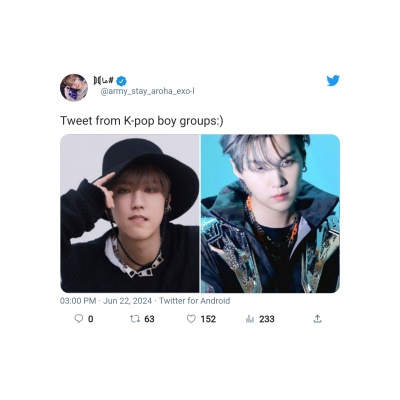Viewport: 400px width, 400px height.
Task: Open the view analytics bar chart icon
Action: coord(250,319)
